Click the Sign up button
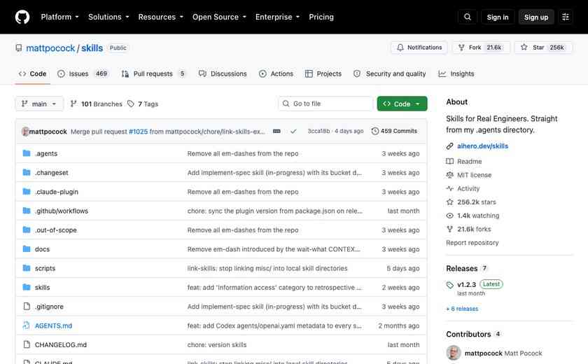Screen dimensions: 588x364 [x=536, y=17]
